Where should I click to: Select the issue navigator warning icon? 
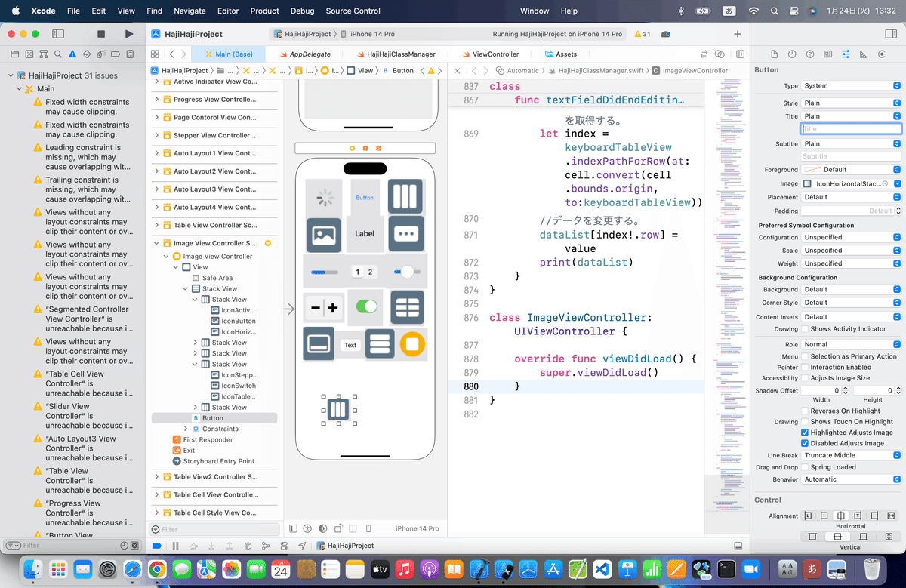pyautogui.click(x=72, y=54)
